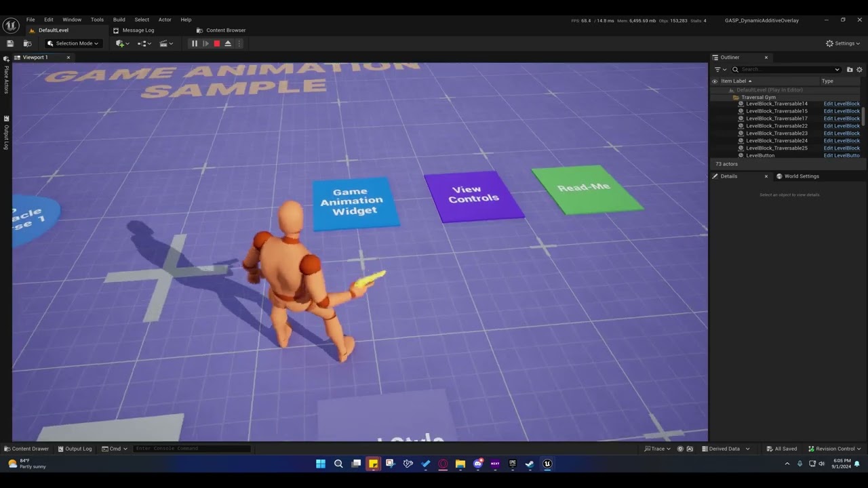Open the Content Browser toolbar folder icon
This screenshot has width=868, height=488.
pyautogui.click(x=27, y=43)
